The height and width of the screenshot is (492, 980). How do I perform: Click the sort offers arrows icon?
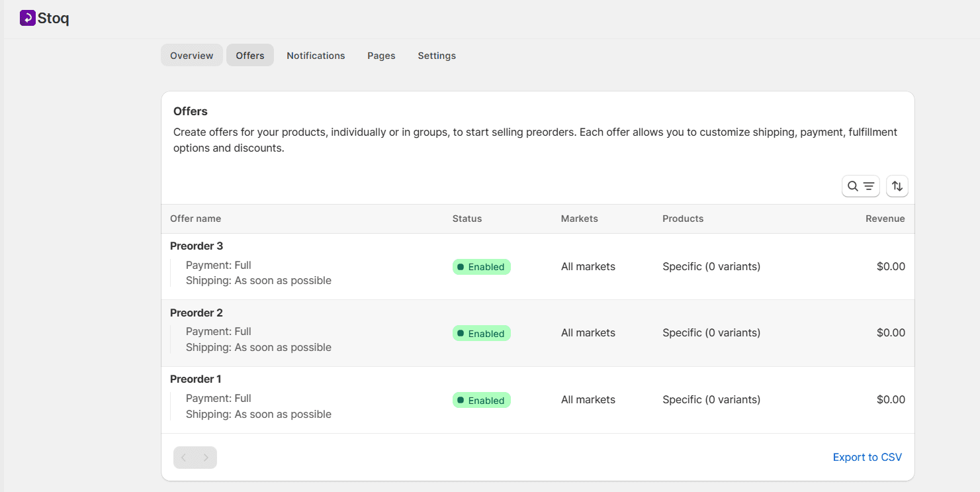(897, 186)
